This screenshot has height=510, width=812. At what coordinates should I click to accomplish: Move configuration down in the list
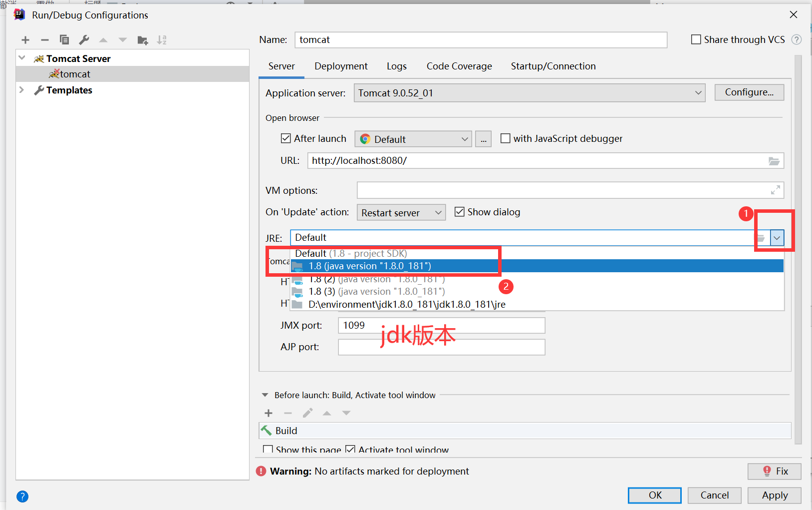(123, 40)
